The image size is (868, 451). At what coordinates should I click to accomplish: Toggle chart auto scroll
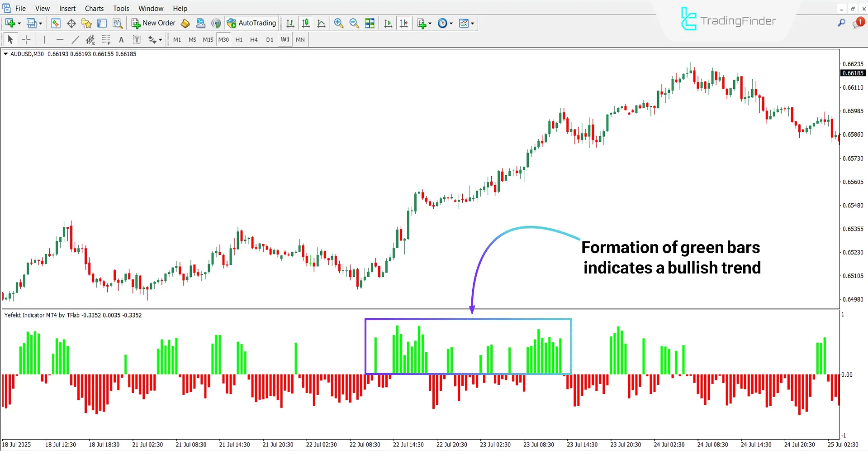pos(388,23)
